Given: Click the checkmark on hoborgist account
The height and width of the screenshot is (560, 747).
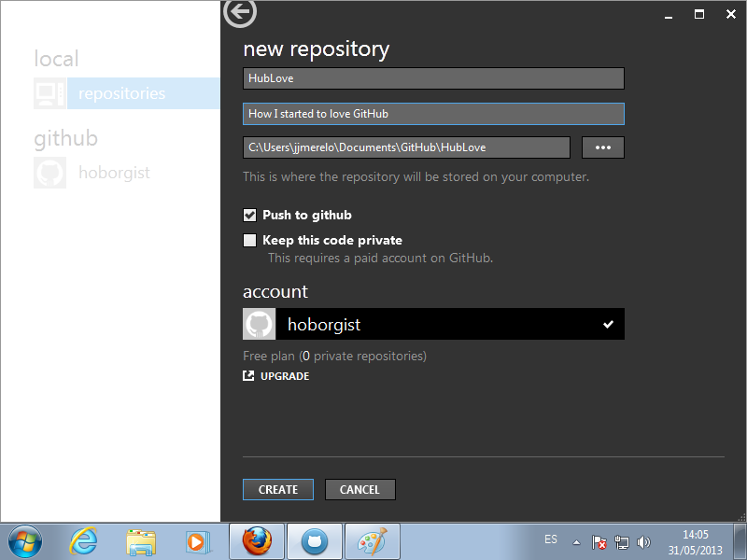Looking at the screenshot, I should 609,324.
